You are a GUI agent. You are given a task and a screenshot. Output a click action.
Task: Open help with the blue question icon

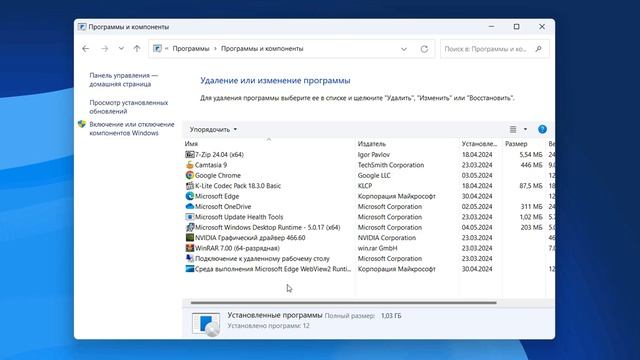[x=542, y=129]
